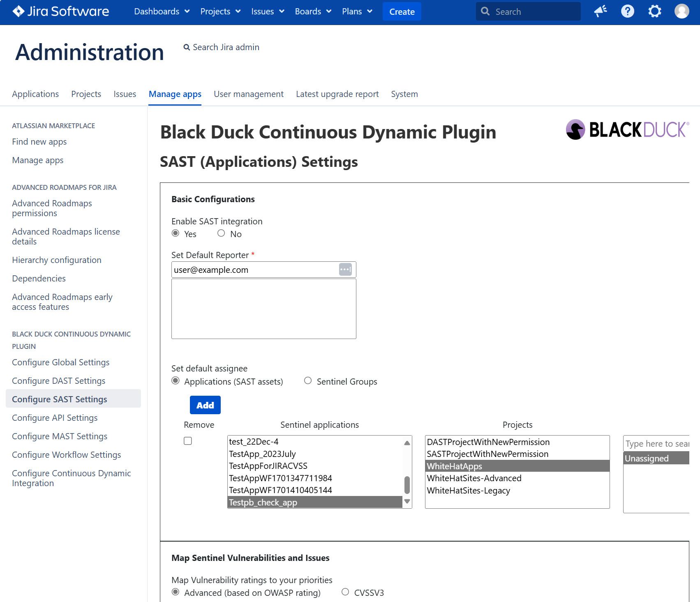The width and height of the screenshot is (700, 602).
Task: Click the Sentinel applications list down arrow
Action: [407, 501]
